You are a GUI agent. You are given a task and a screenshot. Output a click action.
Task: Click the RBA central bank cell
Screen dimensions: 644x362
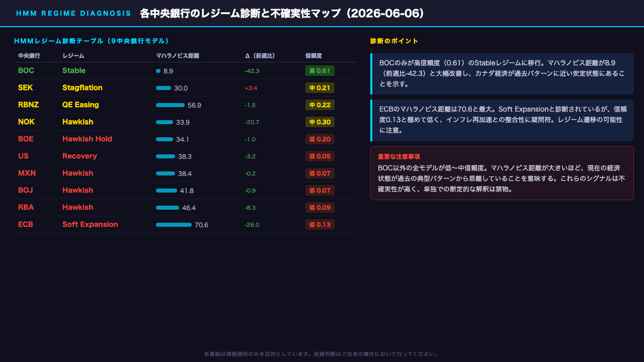pyautogui.click(x=26, y=208)
